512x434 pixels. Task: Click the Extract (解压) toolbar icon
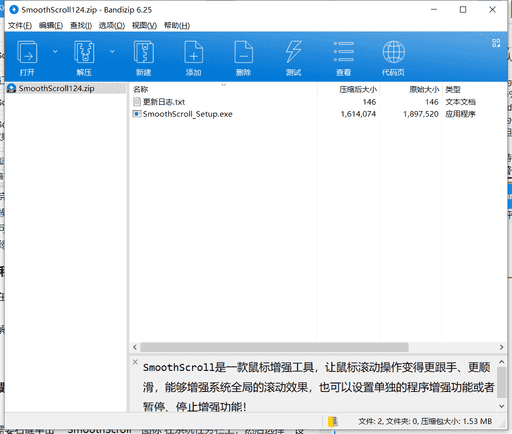pos(84,52)
